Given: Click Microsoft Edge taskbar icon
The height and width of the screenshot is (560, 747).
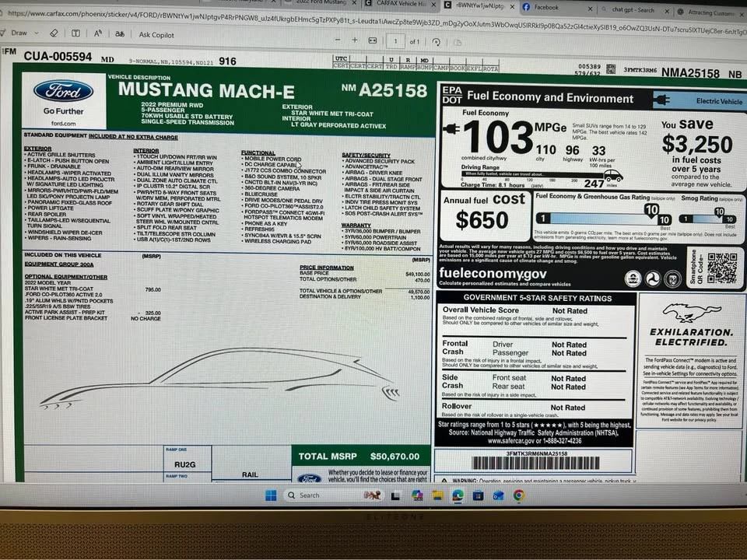Looking at the screenshot, I should (458, 495).
